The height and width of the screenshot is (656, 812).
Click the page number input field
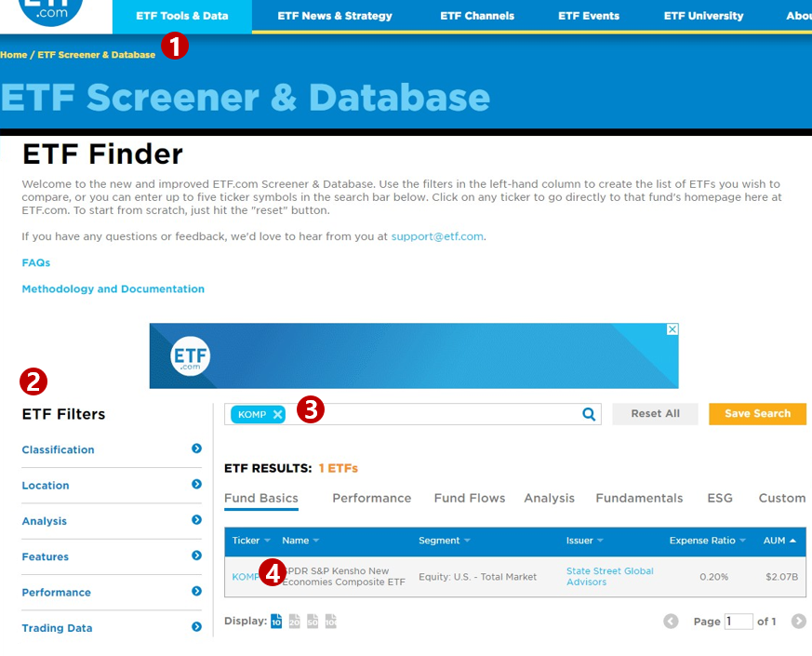click(x=739, y=622)
